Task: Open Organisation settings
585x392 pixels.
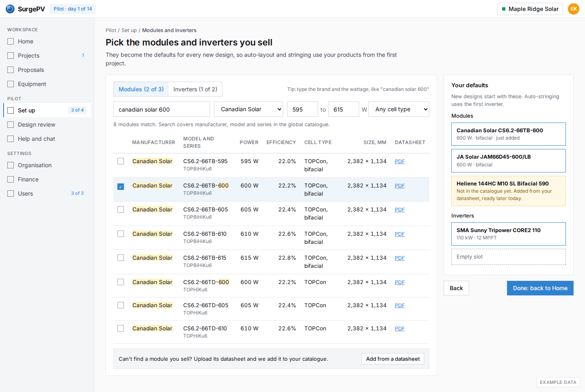Action: click(47, 165)
